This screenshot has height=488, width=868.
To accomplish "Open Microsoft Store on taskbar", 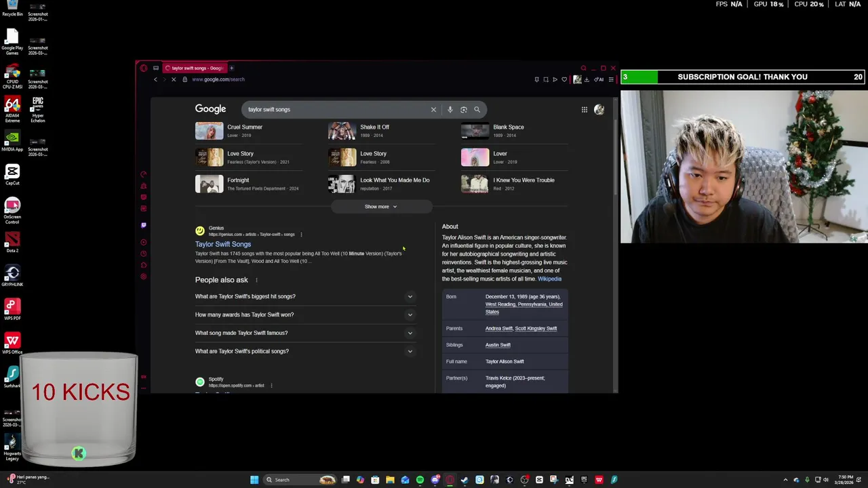I will pyautogui.click(x=375, y=480).
